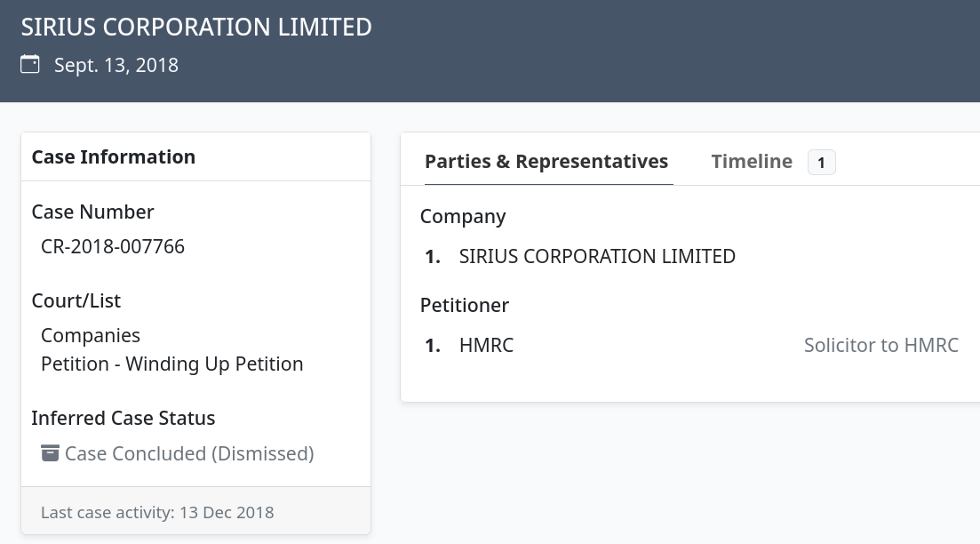980x544 pixels.
Task: Click the archive box icon near Case Concluded
Action: (x=50, y=452)
